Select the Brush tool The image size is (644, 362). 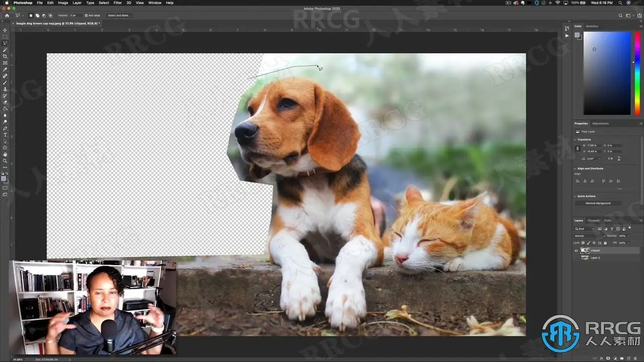click(x=5, y=82)
